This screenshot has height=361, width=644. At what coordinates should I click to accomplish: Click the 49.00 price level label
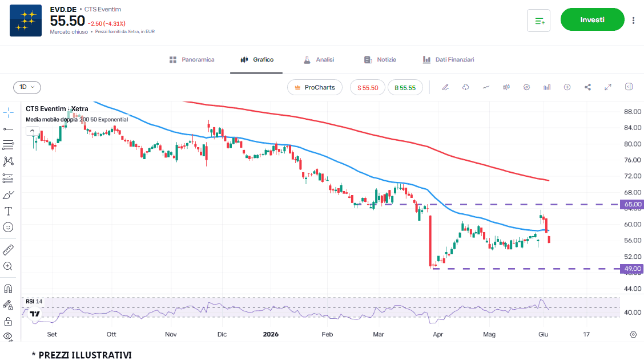[x=632, y=269]
